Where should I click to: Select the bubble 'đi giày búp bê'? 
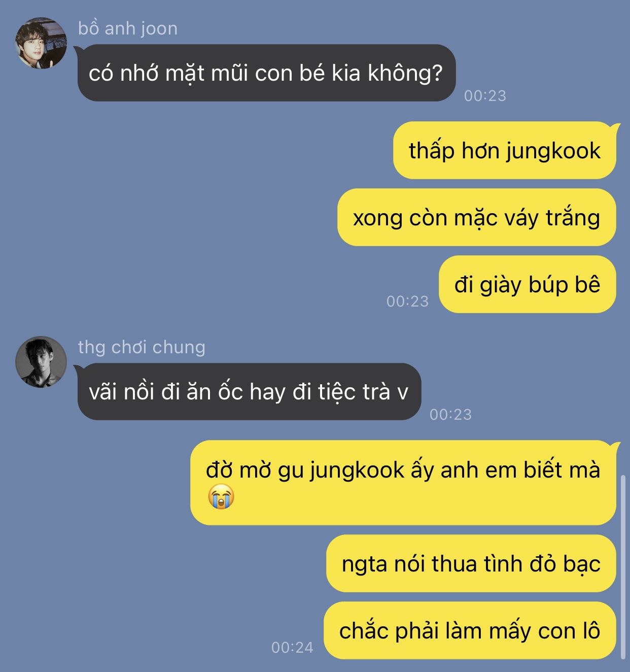[x=528, y=284]
